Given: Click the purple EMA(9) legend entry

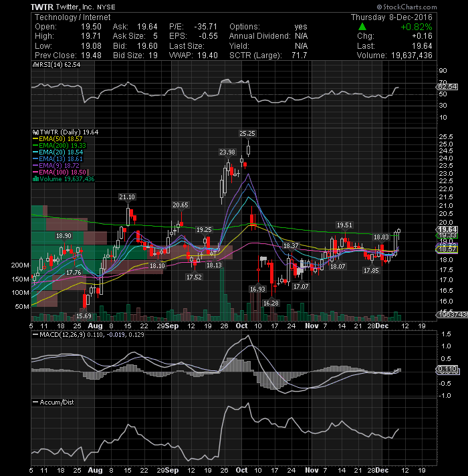Looking at the screenshot, I should (56, 166).
